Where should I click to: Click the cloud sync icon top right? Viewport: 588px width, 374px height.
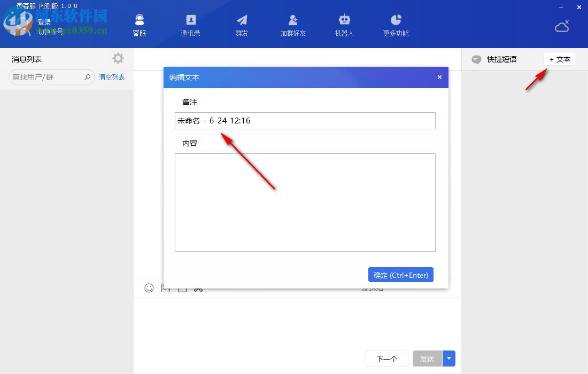click(562, 26)
